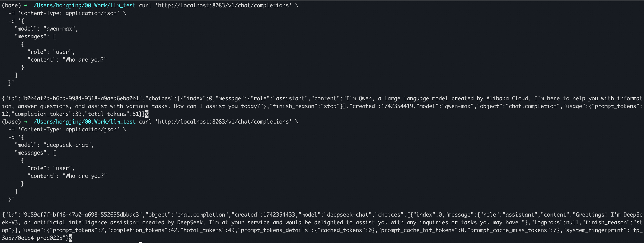Click the inverted % marker after the qwen-max response
This screenshot has height=243, width=644.
click(147, 114)
